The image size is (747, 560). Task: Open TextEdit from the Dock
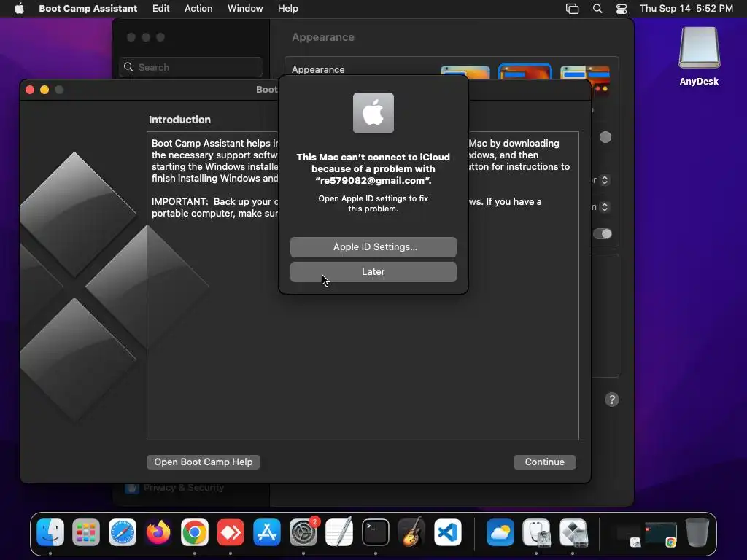tap(339, 532)
